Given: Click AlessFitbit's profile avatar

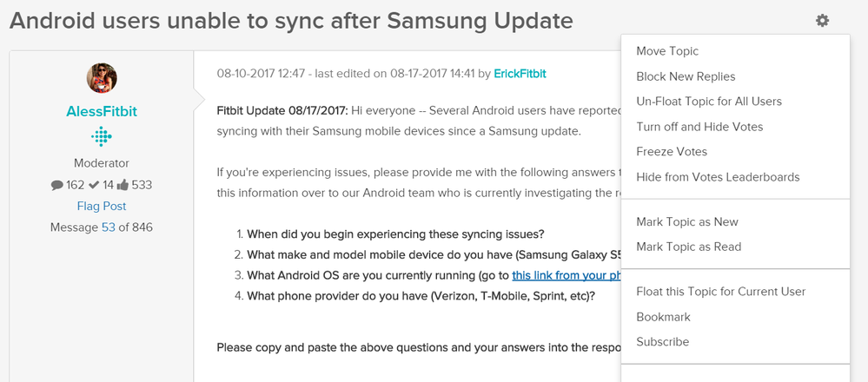Looking at the screenshot, I should pyautogui.click(x=102, y=79).
